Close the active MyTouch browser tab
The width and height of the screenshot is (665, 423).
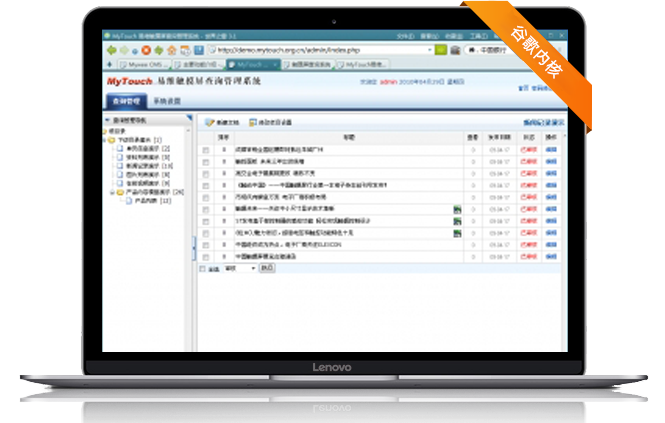click(275, 64)
